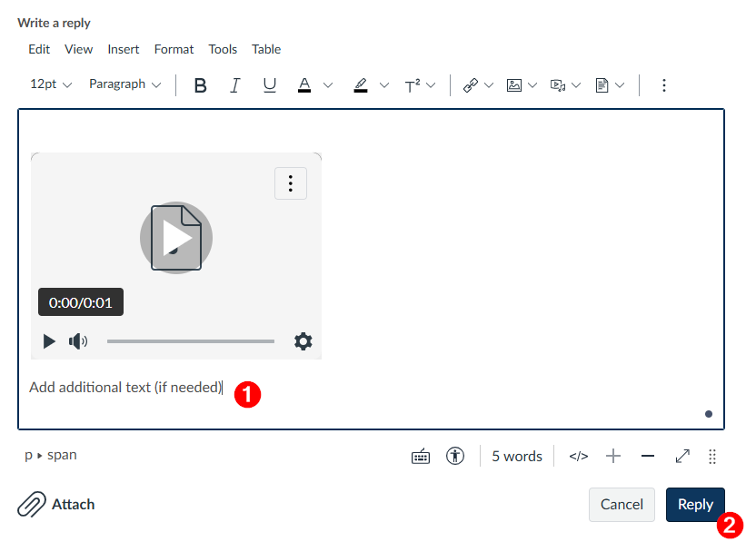Click the Cancel button
Viewport: 756px width, 552px height.
(x=622, y=504)
